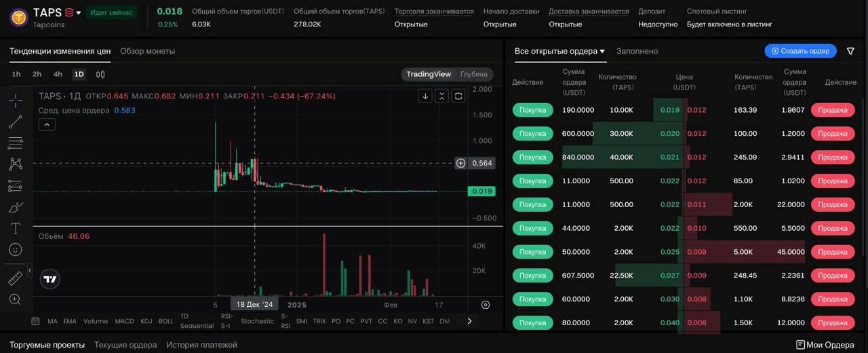Click the Цена (USDT) column header
Viewport: 868px width, 353px height.
pyautogui.click(x=684, y=82)
